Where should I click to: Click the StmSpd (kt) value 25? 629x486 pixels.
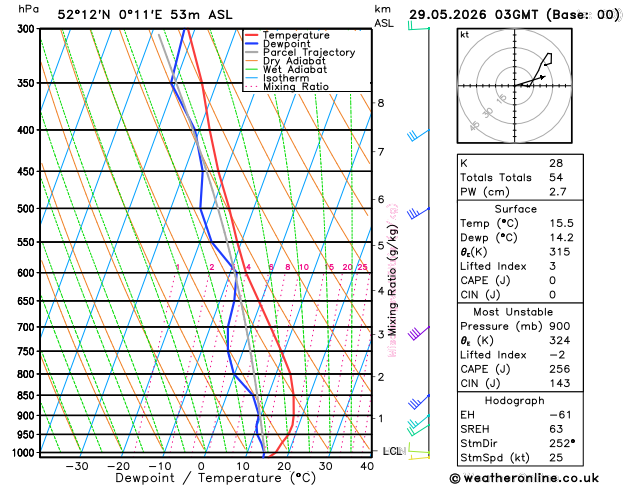[x=556, y=458]
